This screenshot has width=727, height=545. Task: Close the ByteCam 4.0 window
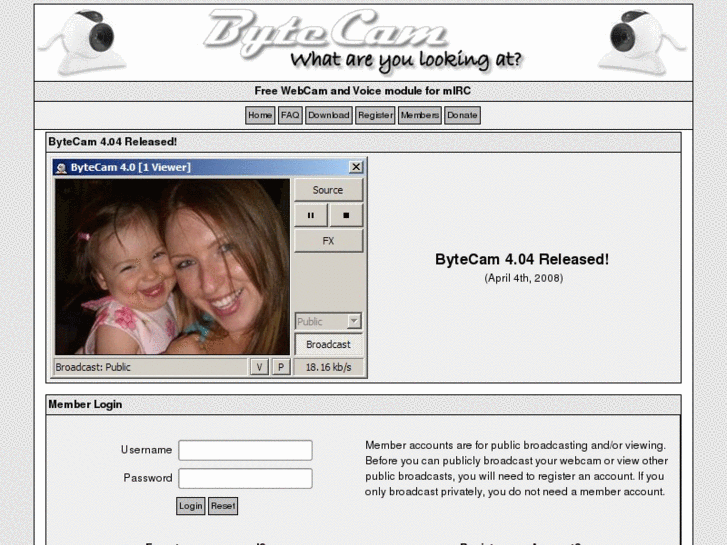pos(356,167)
